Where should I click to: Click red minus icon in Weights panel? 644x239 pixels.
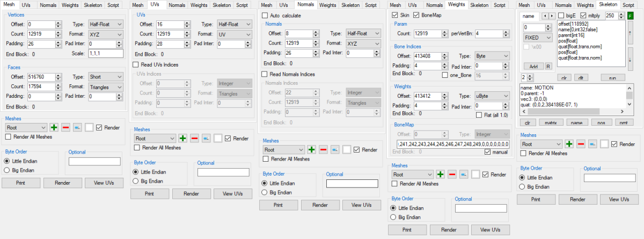point(452,175)
